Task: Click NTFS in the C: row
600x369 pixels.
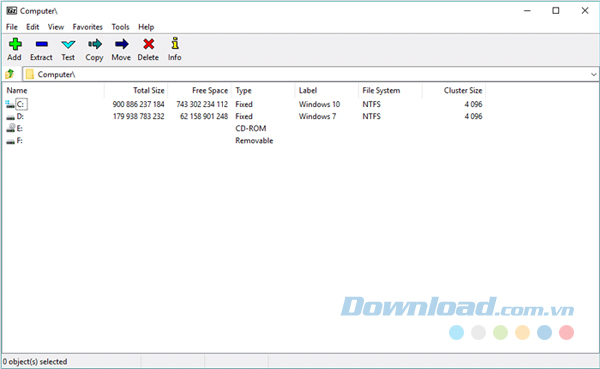Action: [372, 104]
